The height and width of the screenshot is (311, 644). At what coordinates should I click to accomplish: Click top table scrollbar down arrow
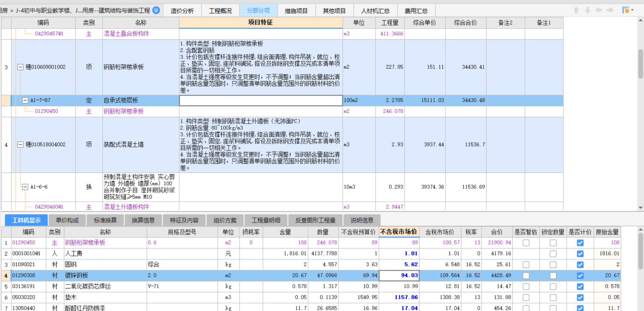pyautogui.click(x=641, y=208)
